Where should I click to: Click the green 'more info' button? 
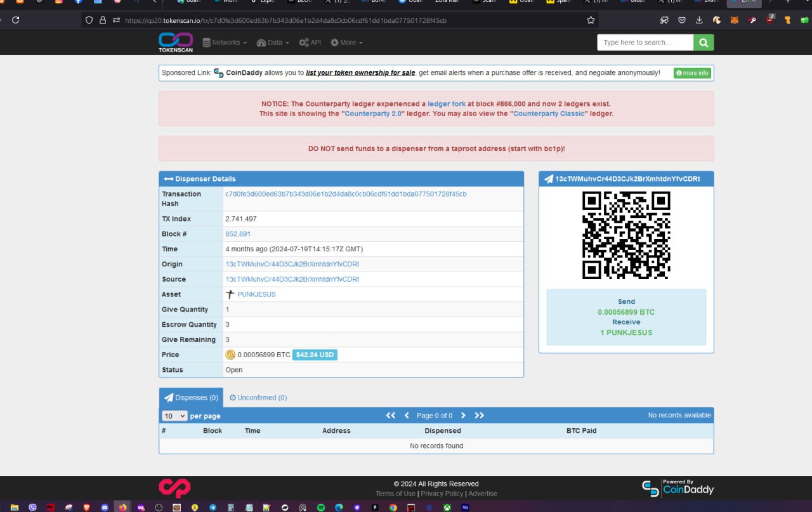coord(692,73)
